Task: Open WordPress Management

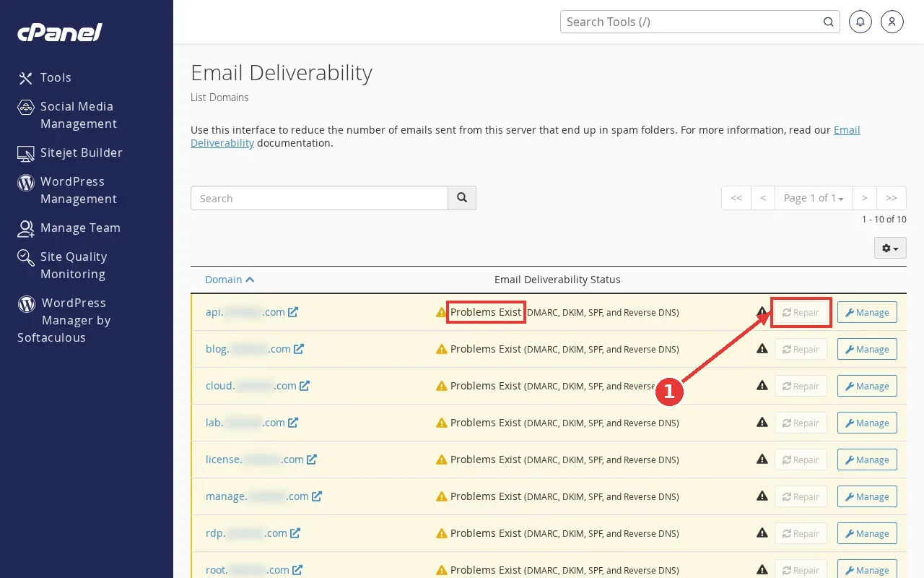Action: coord(67,190)
